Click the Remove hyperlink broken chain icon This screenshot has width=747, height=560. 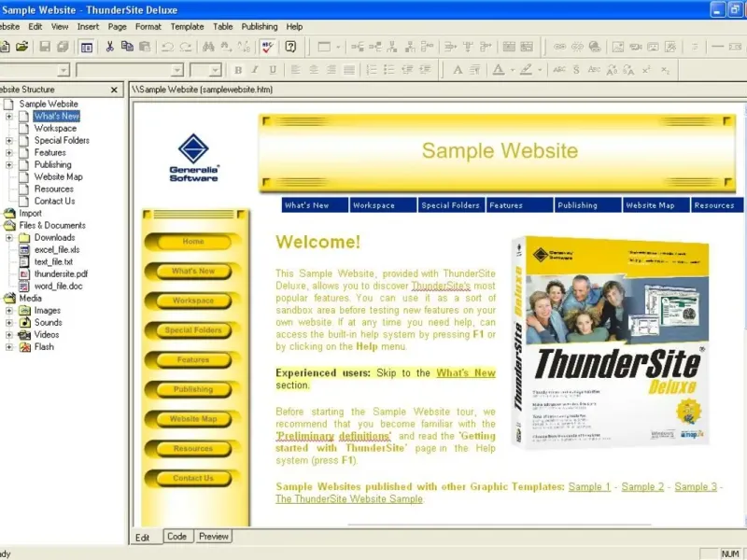point(577,47)
